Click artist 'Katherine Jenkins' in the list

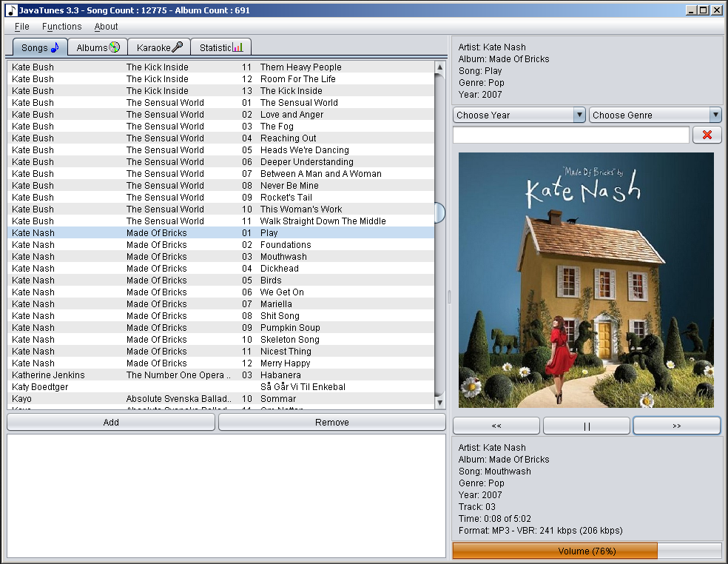[48, 375]
